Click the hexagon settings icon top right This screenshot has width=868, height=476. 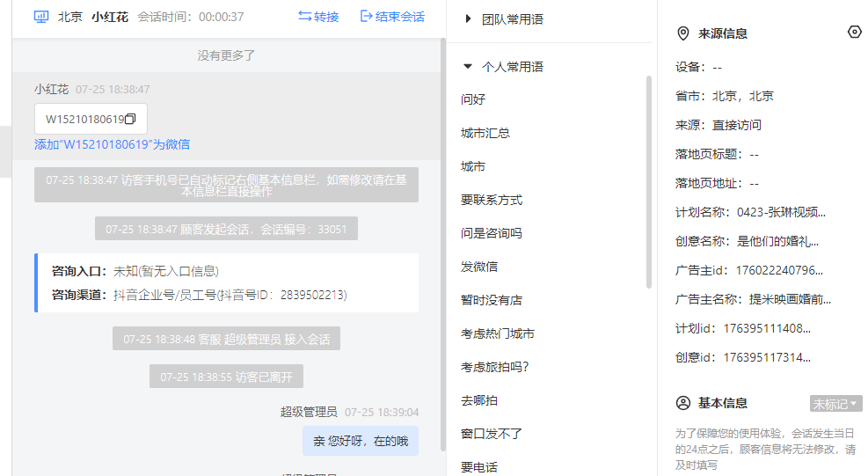point(855,33)
